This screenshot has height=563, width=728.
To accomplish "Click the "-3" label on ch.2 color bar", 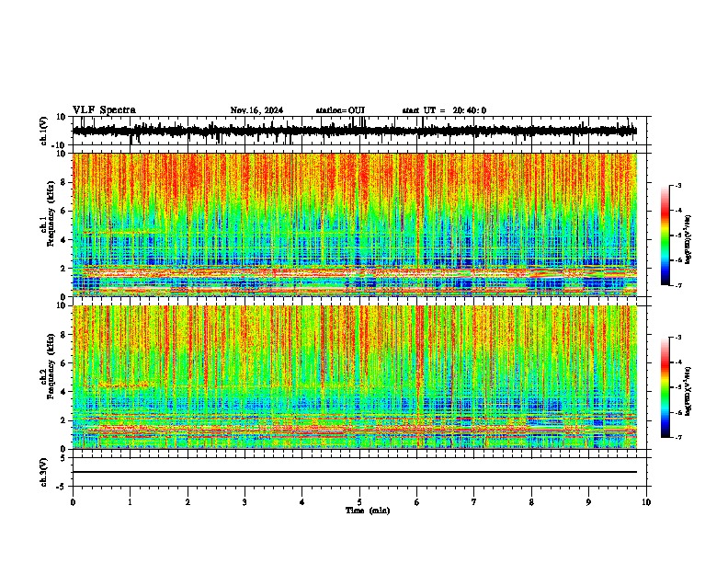I will point(678,338).
